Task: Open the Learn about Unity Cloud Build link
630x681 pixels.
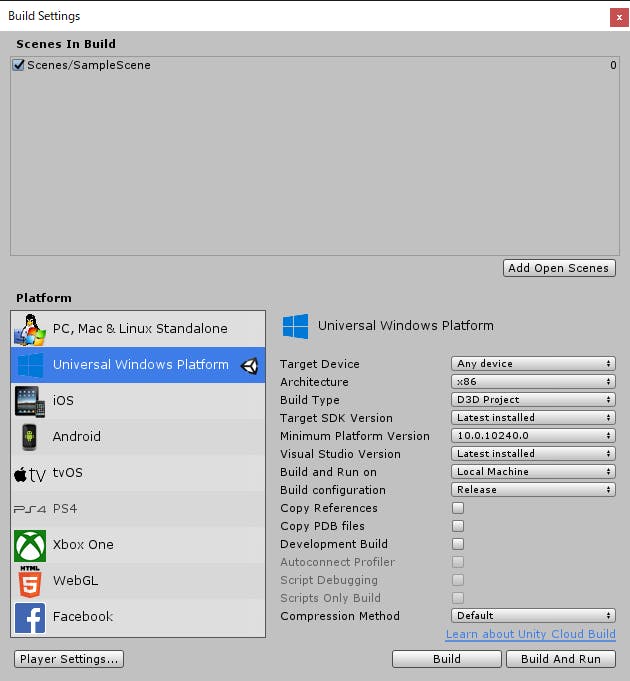Action: click(531, 634)
